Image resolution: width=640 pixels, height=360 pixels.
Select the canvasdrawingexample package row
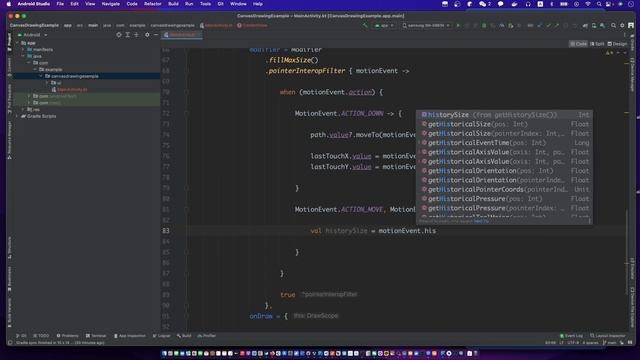tap(87, 76)
